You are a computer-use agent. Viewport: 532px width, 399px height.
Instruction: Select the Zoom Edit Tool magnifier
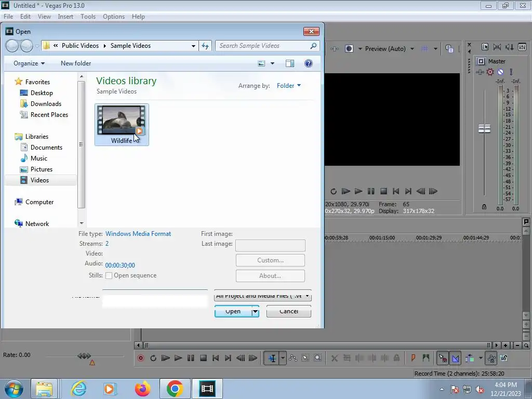pos(317,358)
